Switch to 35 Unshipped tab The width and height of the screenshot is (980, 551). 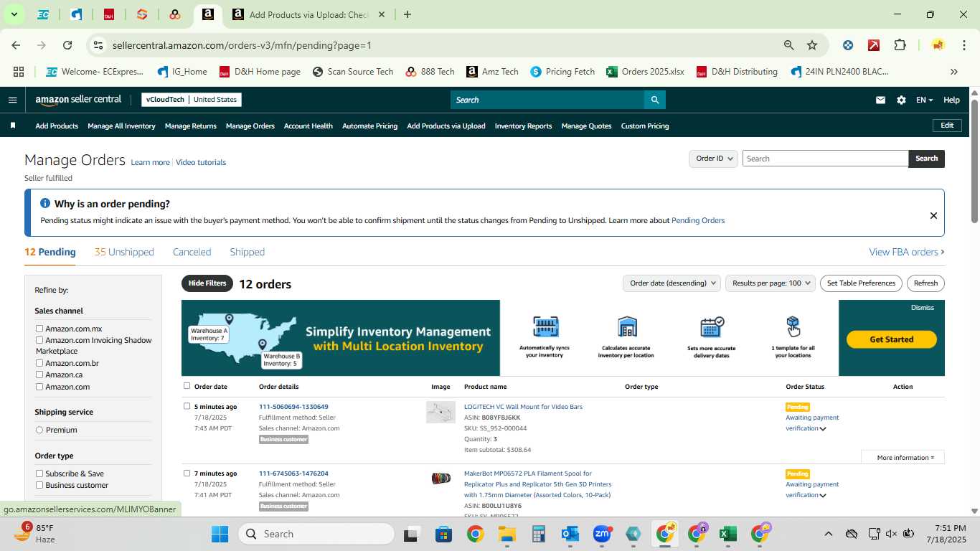point(124,252)
